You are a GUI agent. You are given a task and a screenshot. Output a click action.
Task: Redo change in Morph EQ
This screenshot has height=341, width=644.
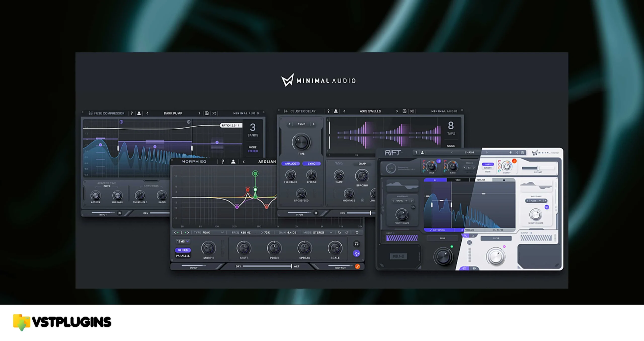(347, 232)
